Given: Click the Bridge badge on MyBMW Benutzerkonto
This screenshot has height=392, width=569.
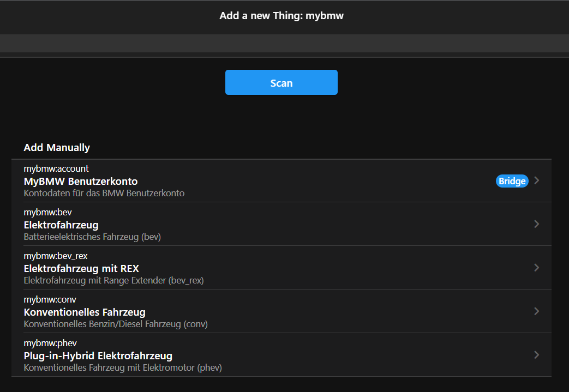Looking at the screenshot, I should coord(512,181).
